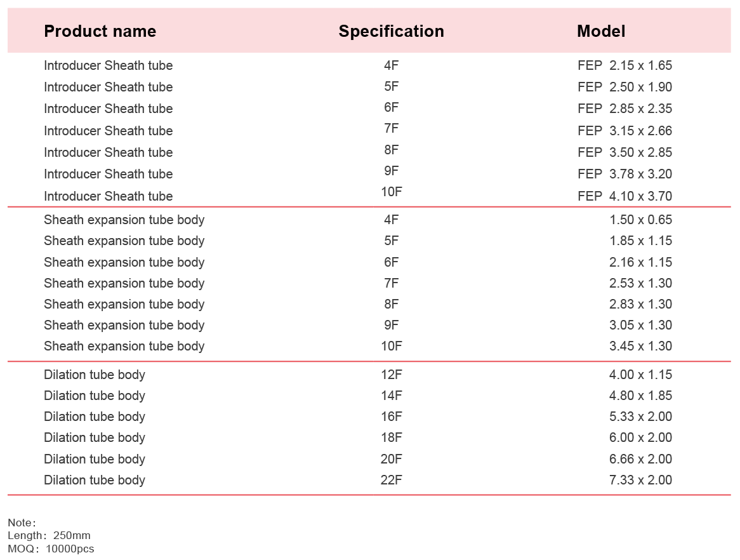The height and width of the screenshot is (560, 740).
Task: Click the 12F Dilation tube specification
Action: pos(391,375)
